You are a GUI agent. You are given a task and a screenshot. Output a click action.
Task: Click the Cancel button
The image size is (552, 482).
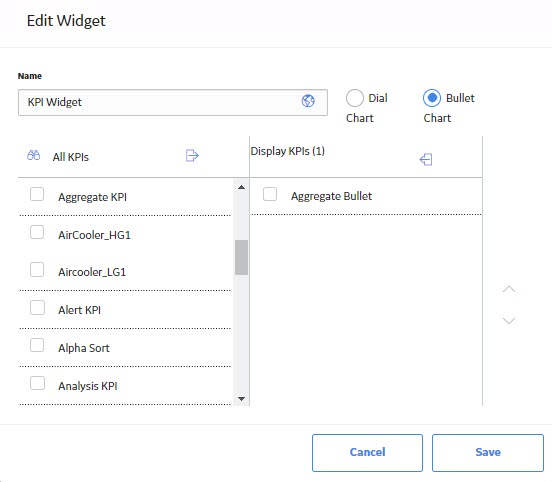tap(367, 452)
